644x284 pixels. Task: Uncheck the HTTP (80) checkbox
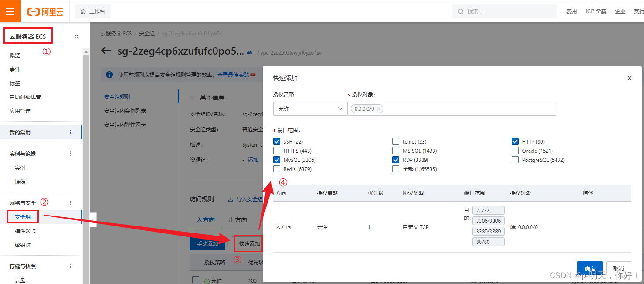pos(515,141)
